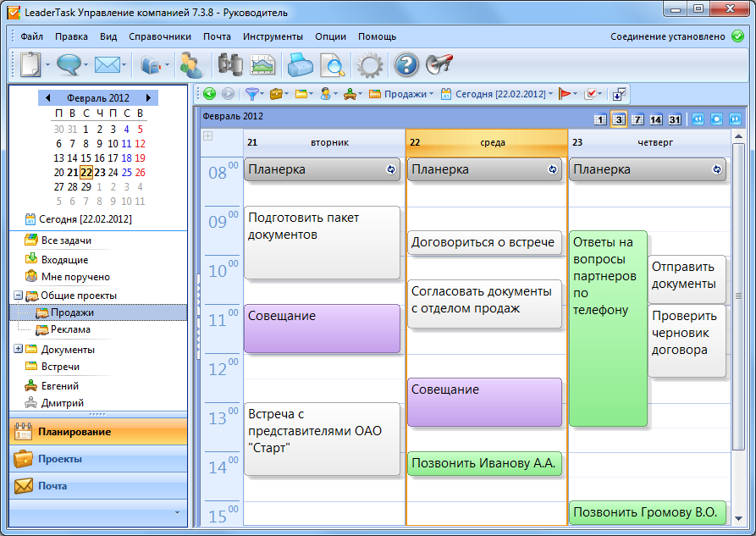The width and height of the screenshot is (756, 536).
Task: Click the megaphone announcement icon
Action: click(x=439, y=64)
